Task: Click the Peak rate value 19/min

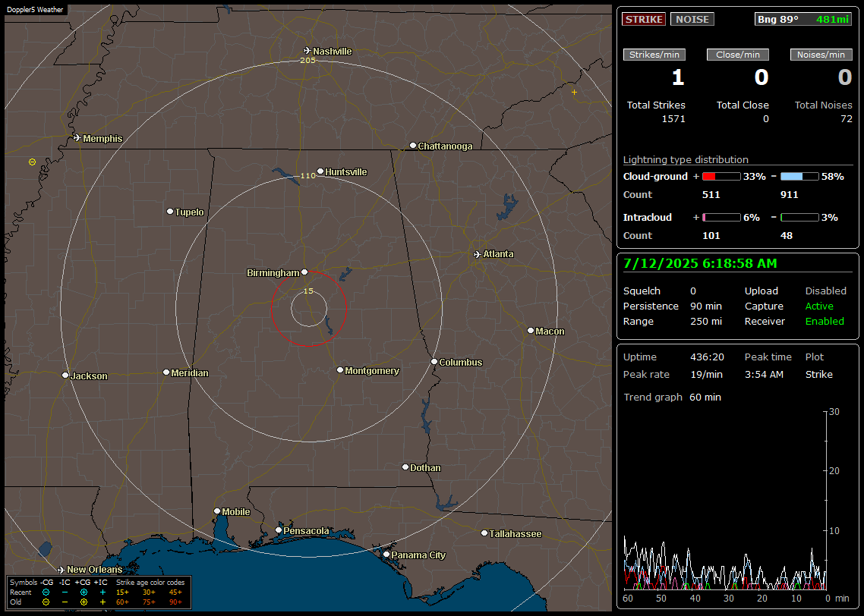Action: click(x=707, y=374)
